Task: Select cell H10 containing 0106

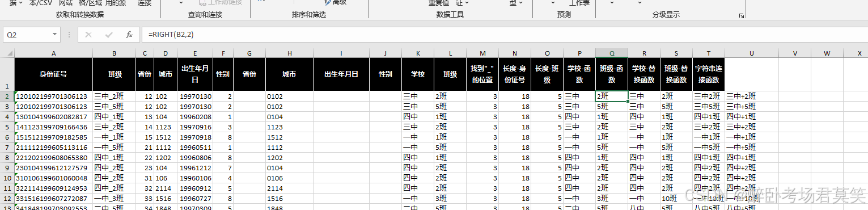Action: click(289, 178)
